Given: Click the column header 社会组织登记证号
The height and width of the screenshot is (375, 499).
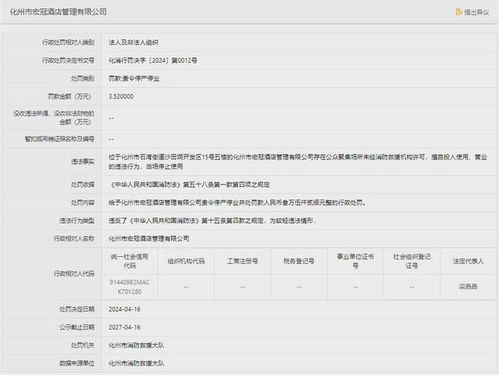Looking at the screenshot, I should click(412, 261).
